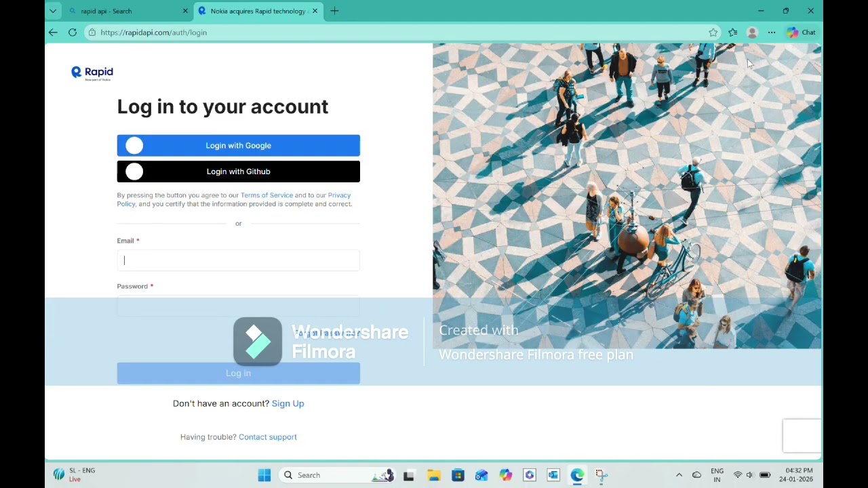
Task: Show hidden system tray icons
Action: click(x=679, y=475)
